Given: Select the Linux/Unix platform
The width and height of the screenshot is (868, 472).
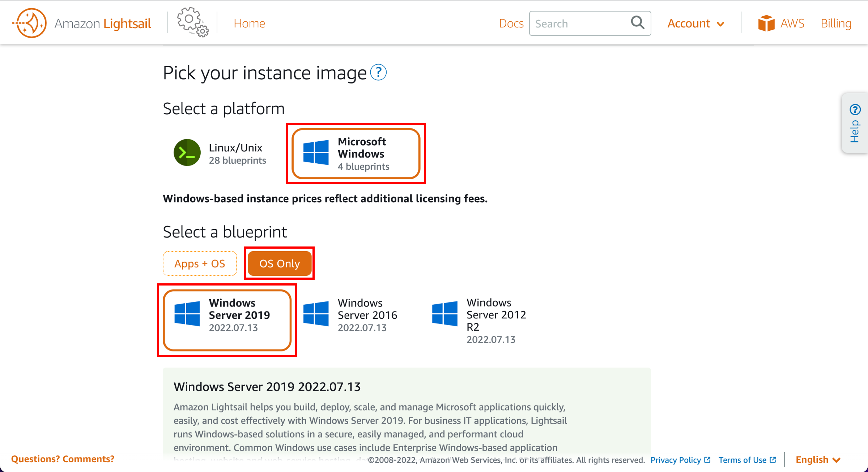Looking at the screenshot, I should coord(220,153).
